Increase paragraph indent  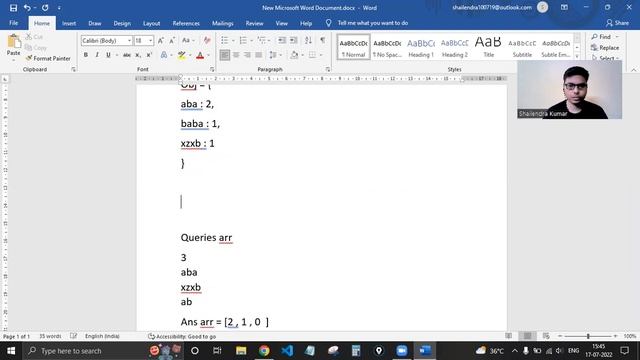(293, 40)
